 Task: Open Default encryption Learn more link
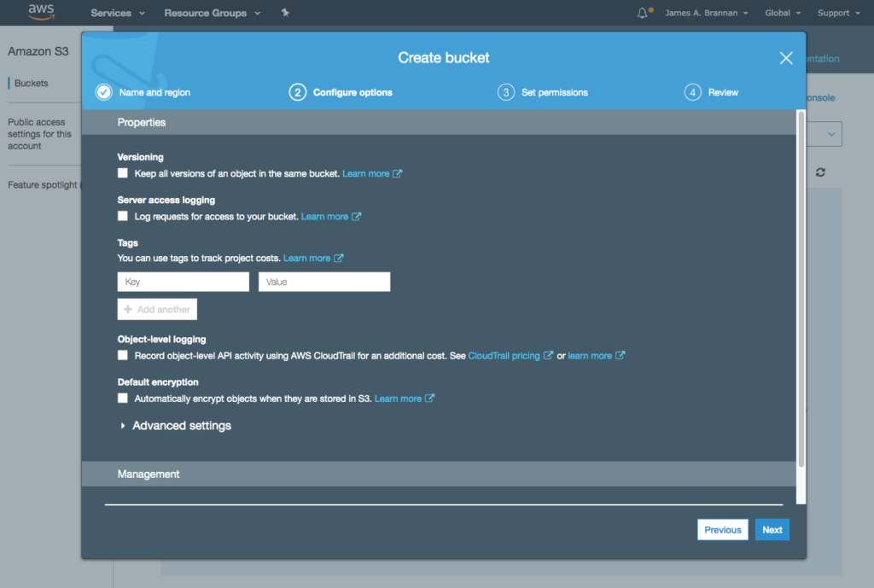pos(398,399)
